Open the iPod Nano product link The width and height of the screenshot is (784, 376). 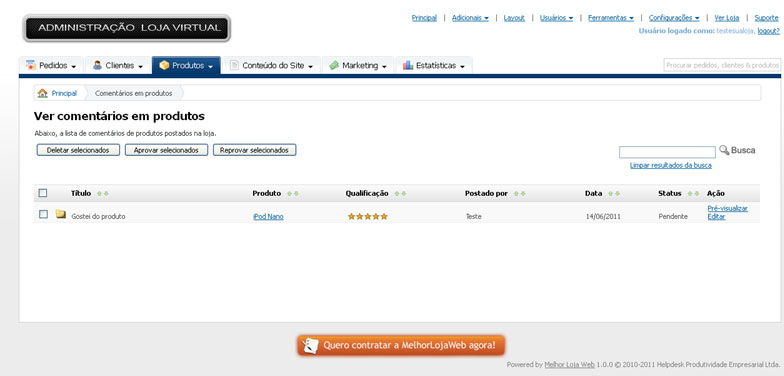click(268, 216)
